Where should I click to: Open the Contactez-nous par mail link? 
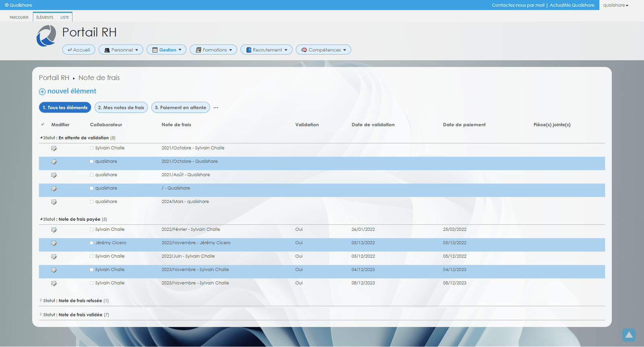click(x=518, y=5)
